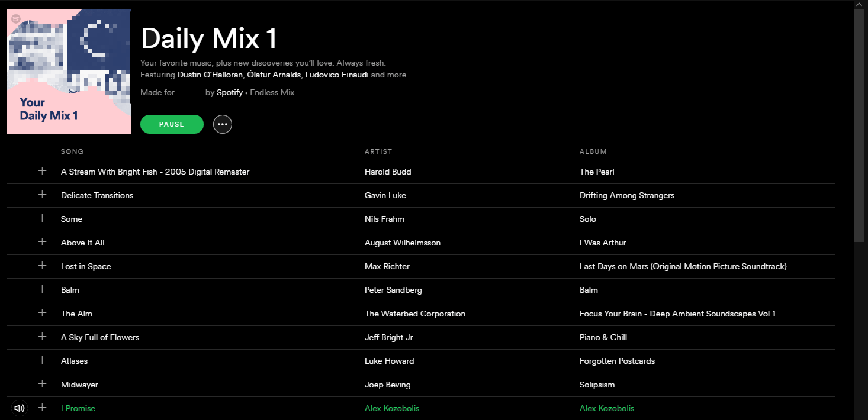
Task: Select the song title 'Some'
Action: click(x=72, y=219)
